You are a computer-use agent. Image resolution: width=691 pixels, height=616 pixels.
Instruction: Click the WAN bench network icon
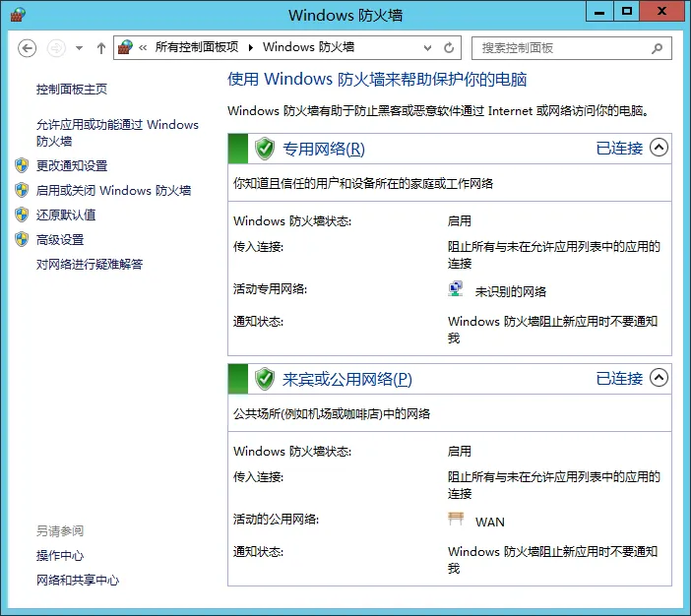(x=456, y=519)
